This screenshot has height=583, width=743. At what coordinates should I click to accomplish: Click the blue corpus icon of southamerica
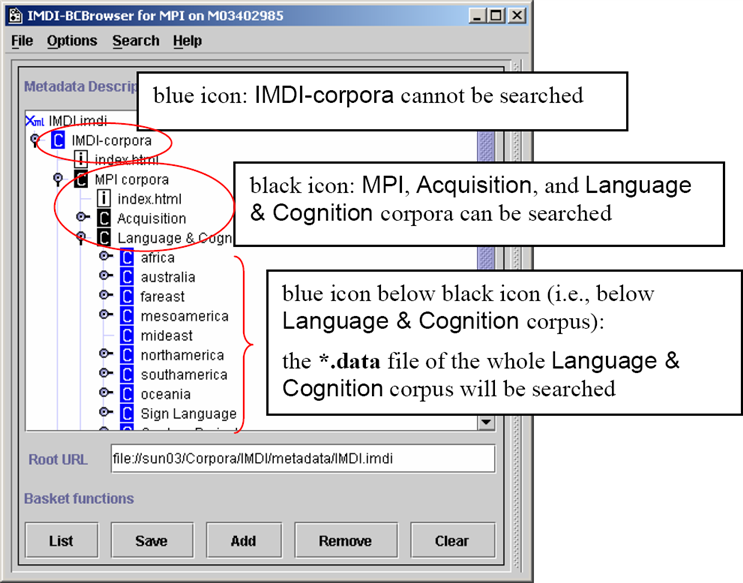127,374
